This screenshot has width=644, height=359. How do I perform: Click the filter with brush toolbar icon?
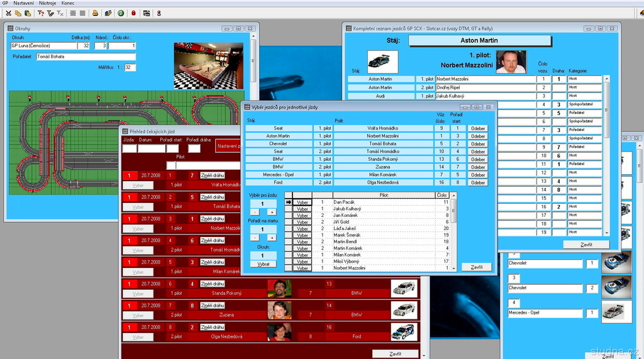click(50, 13)
